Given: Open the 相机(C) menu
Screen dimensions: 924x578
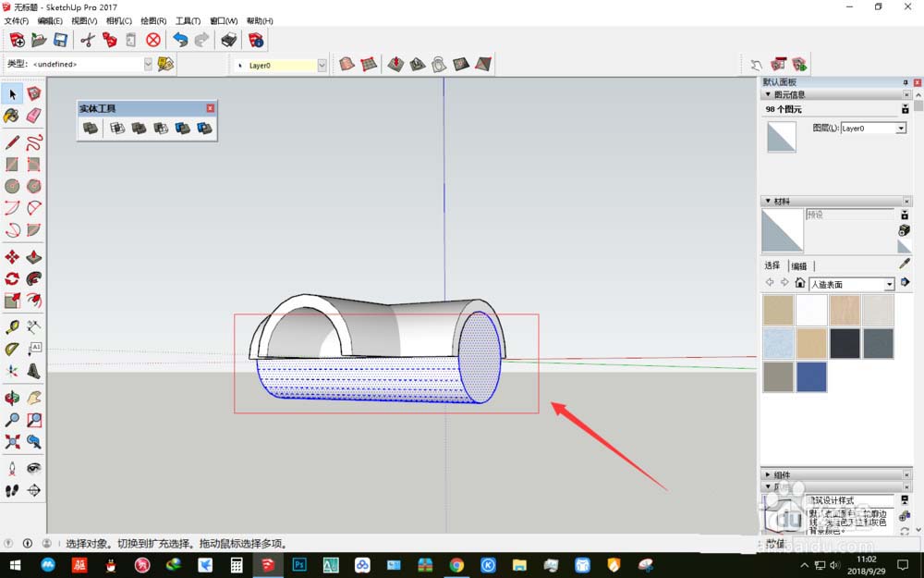Looking at the screenshot, I should click(119, 20).
